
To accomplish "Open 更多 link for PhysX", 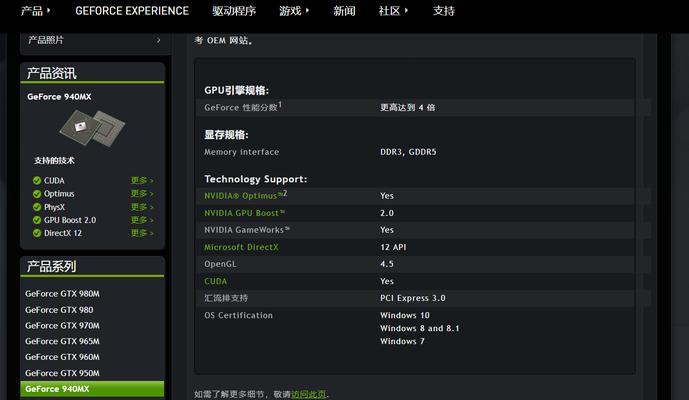I will 142,207.
